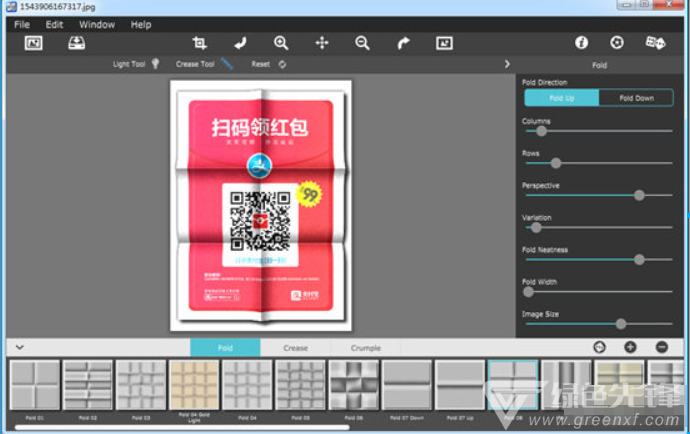This screenshot has height=434, width=690.
Task: Click the Light Tool text label
Action: pyautogui.click(x=129, y=64)
